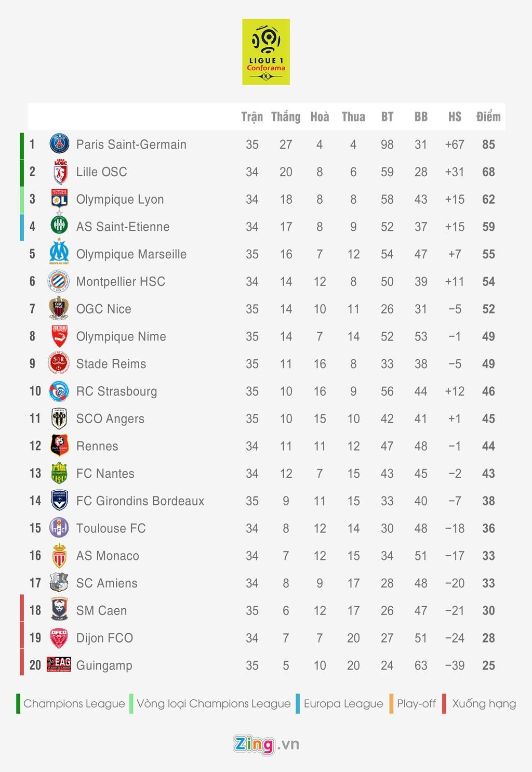The width and height of the screenshot is (532, 772).
Task: Click the Olympique Marseille club crest
Action: click(x=59, y=254)
